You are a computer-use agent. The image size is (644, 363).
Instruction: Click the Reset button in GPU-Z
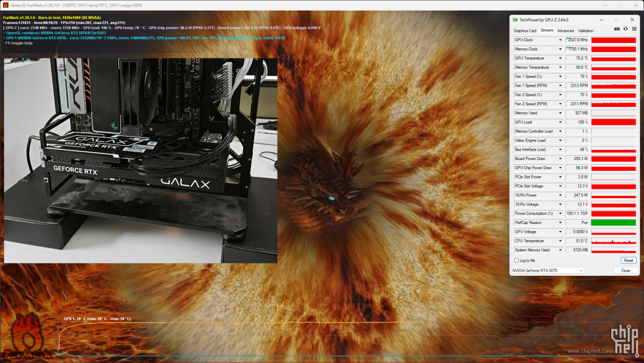click(x=628, y=260)
